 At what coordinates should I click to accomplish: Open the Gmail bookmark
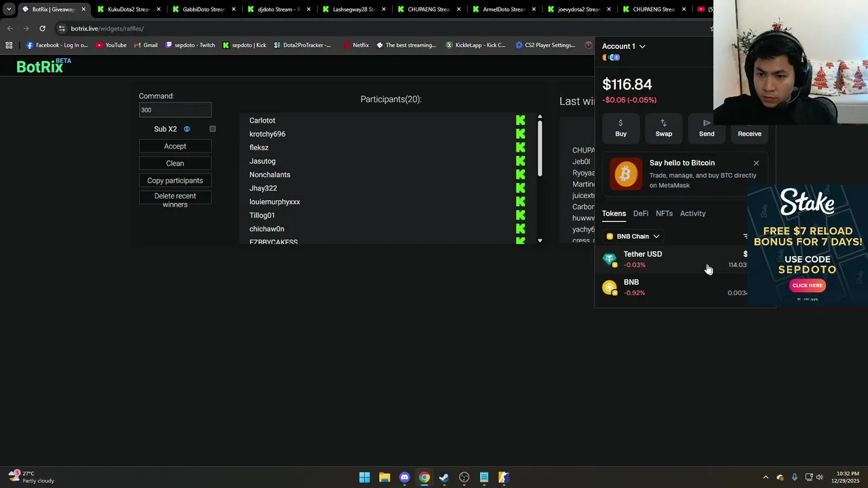(146, 45)
